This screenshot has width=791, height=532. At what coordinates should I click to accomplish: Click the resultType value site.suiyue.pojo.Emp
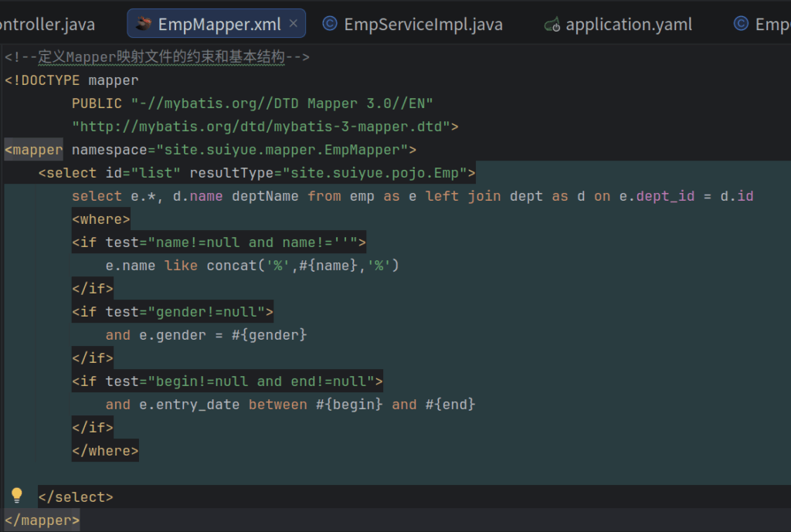[379, 173]
